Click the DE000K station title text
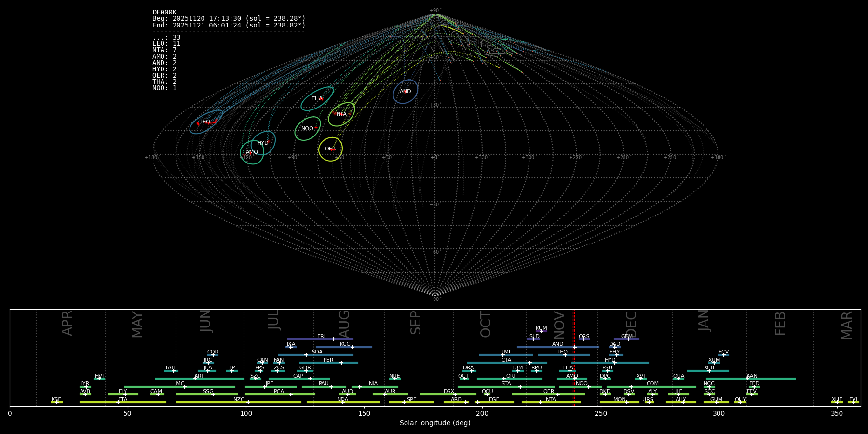868x434 pixels. point(164,13)
